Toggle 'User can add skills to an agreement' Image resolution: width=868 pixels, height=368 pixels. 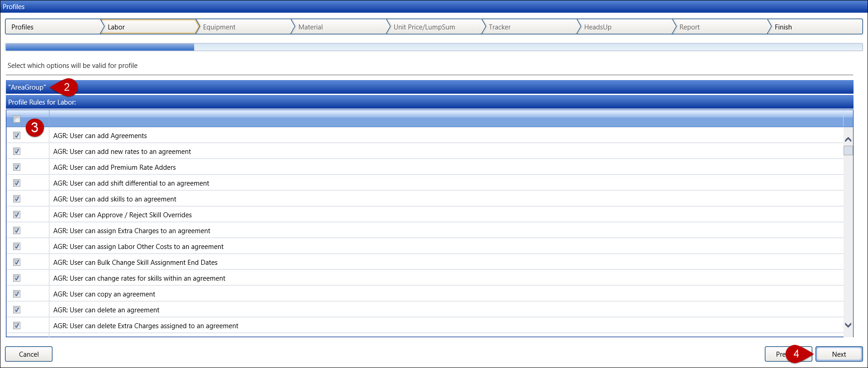pos(17,199)
